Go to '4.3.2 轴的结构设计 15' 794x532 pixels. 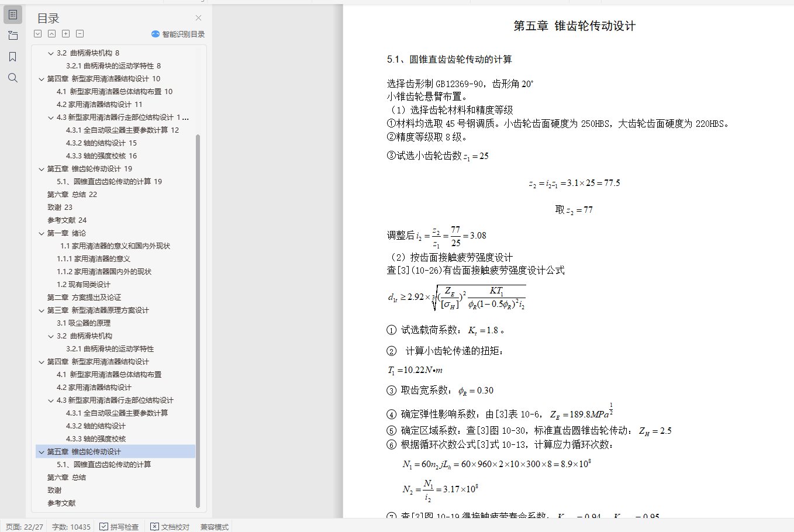coord(101,143)
